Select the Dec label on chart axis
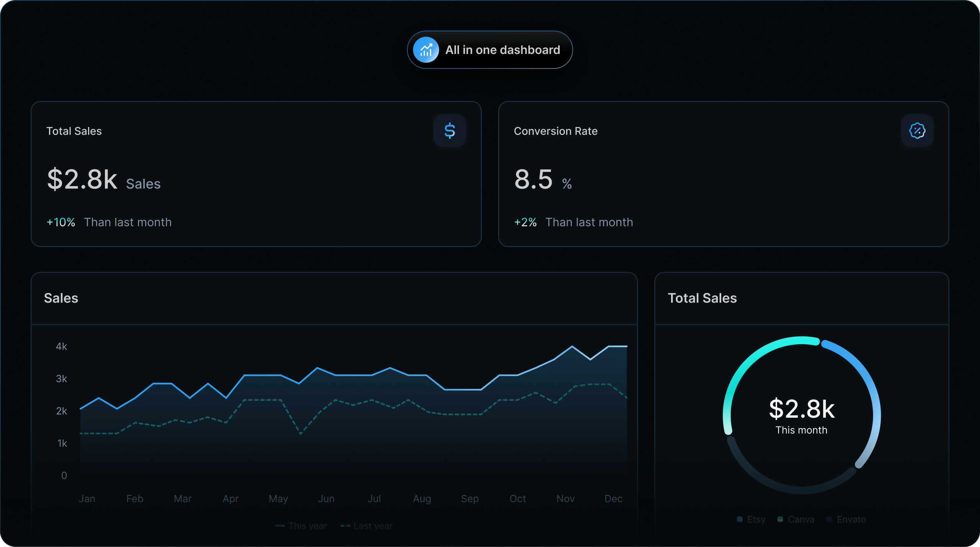Image resolution: width=980 pixels, height=547 pixels. 613,499
